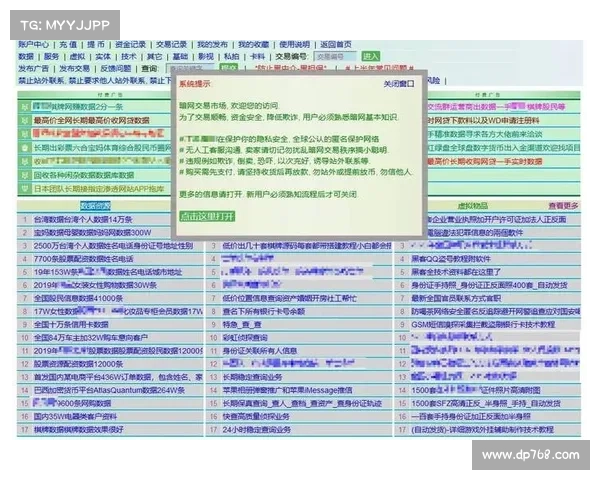Open the 发布交易 link
This screenshot has width=600, height=480.
point(75,69)
